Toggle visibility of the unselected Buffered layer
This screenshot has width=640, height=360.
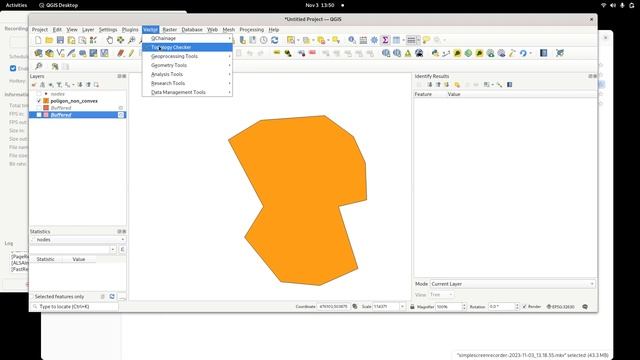click(39, 108)
